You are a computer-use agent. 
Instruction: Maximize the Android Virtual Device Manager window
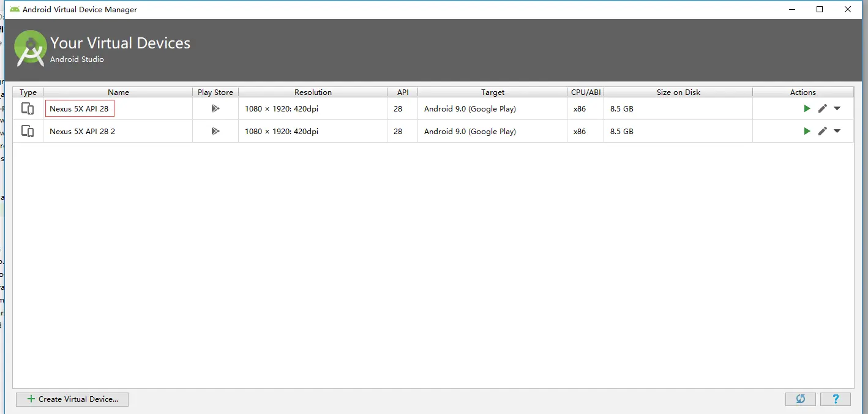coord(820,9)
